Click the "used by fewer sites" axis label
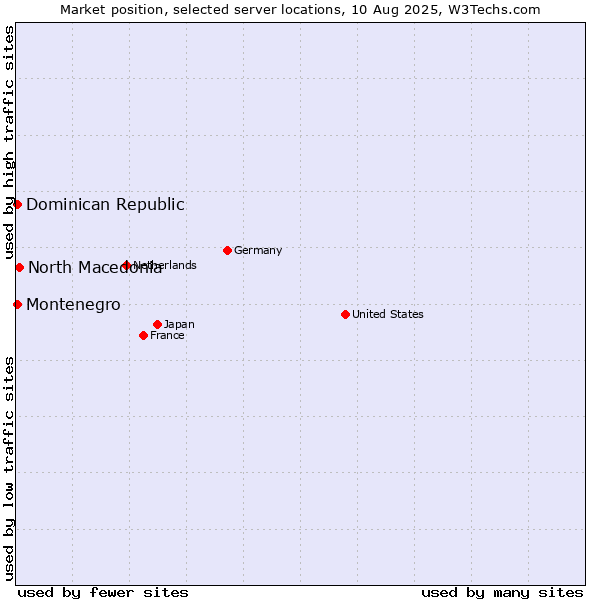This screenshot has height=600, width=600. [x=103, y=593]
